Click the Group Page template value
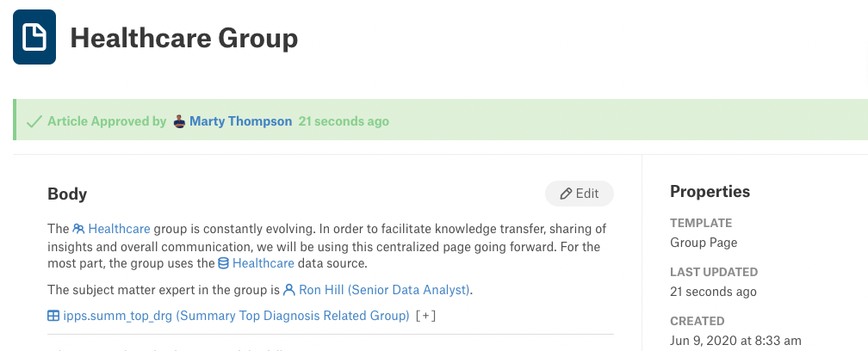Viewport: 868px width, 351px height. pyautogui.click(x=704, y=243)
